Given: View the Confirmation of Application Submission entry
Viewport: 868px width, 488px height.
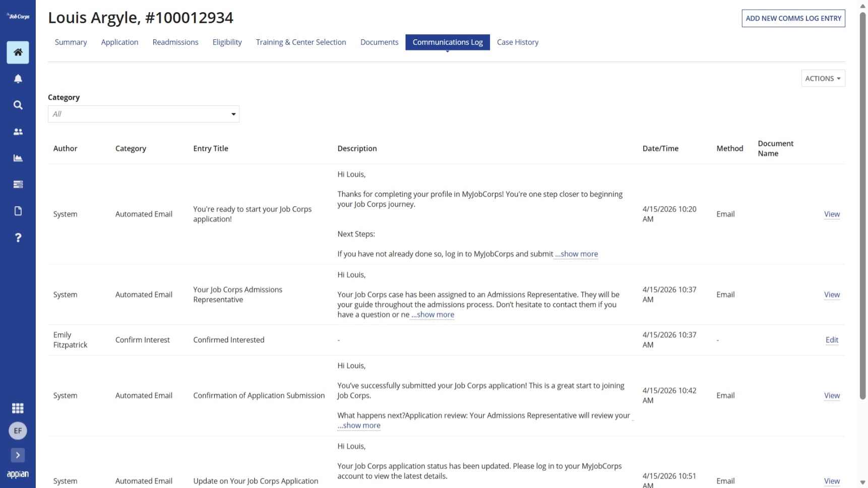Looking at the screenshot, I should (x=832, y=396).
